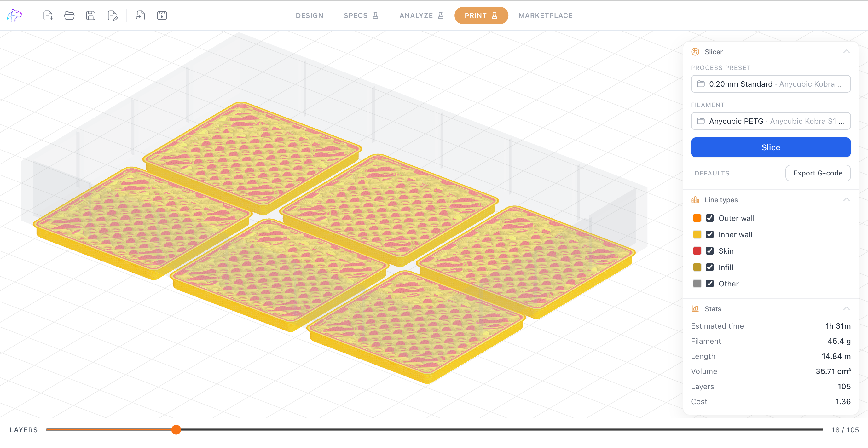
Task: Click the Volume value 35.71 cm³
Action: 833,371
